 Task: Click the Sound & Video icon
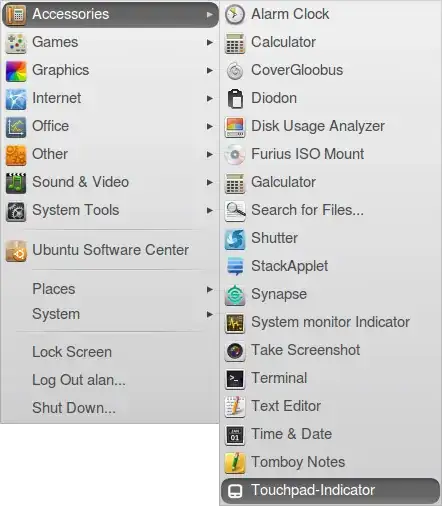(x=16, y=183)
